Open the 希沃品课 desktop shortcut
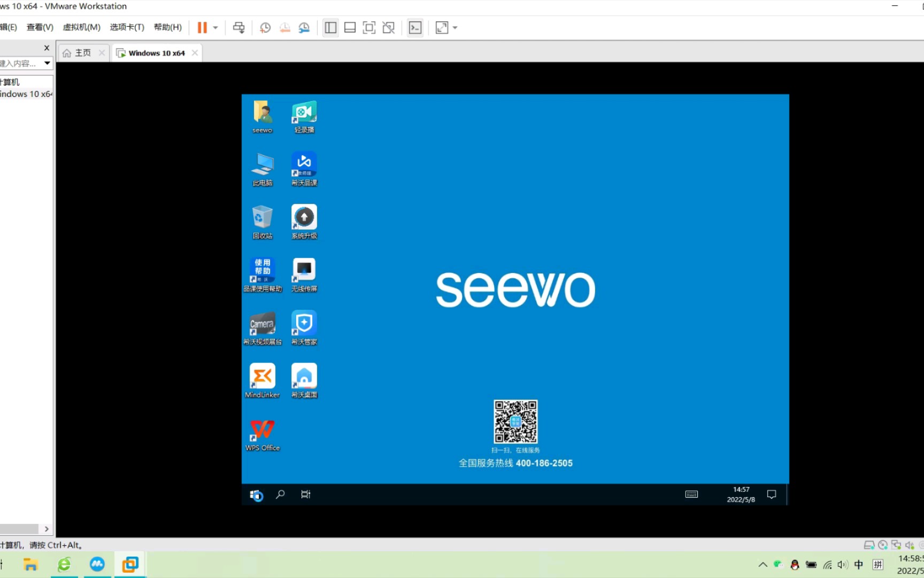This screenshot has height=578, width=924. [x=304, y=170]
